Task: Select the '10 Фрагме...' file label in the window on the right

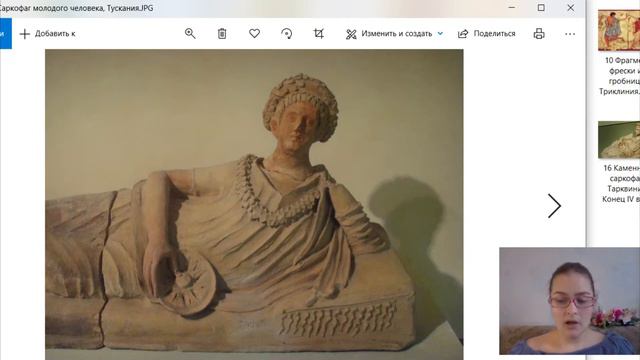Action: [620, 76]
